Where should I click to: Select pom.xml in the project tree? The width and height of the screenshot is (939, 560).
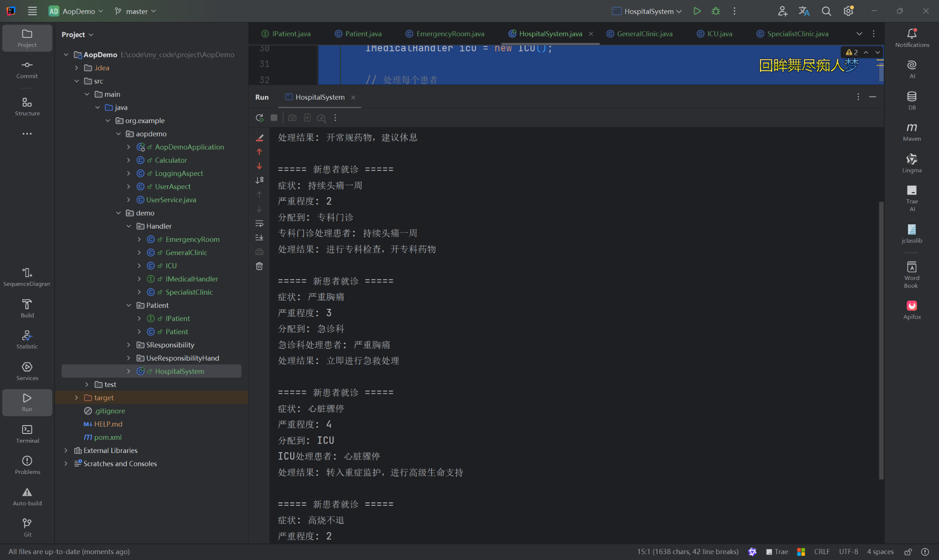coord(108,437)
